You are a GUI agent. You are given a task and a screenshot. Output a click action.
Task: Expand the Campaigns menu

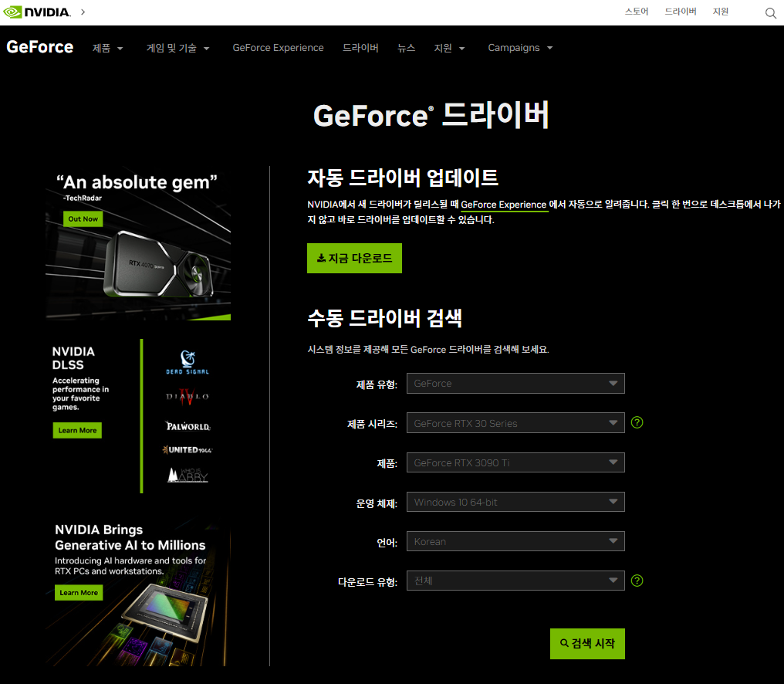click(x=520, y=48)
